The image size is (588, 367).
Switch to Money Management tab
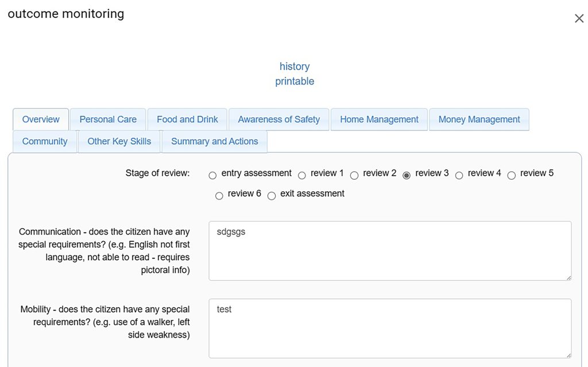tap(479, 119)
